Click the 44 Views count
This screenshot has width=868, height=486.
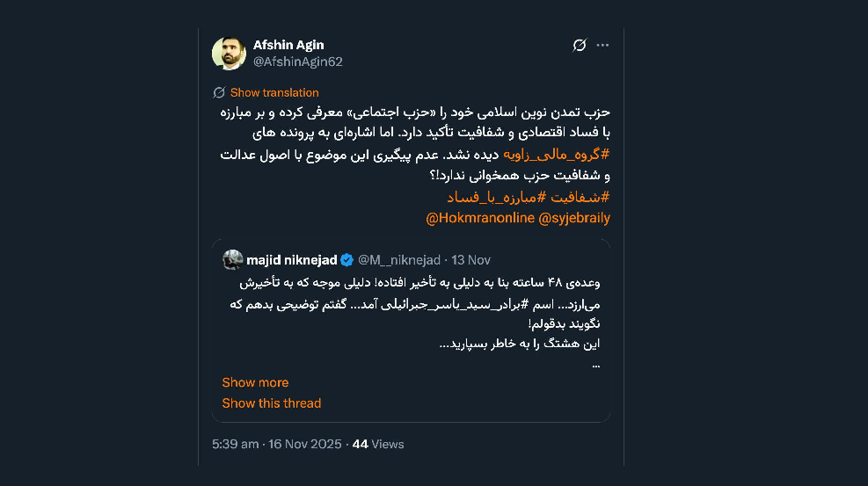tap(378, 444)
